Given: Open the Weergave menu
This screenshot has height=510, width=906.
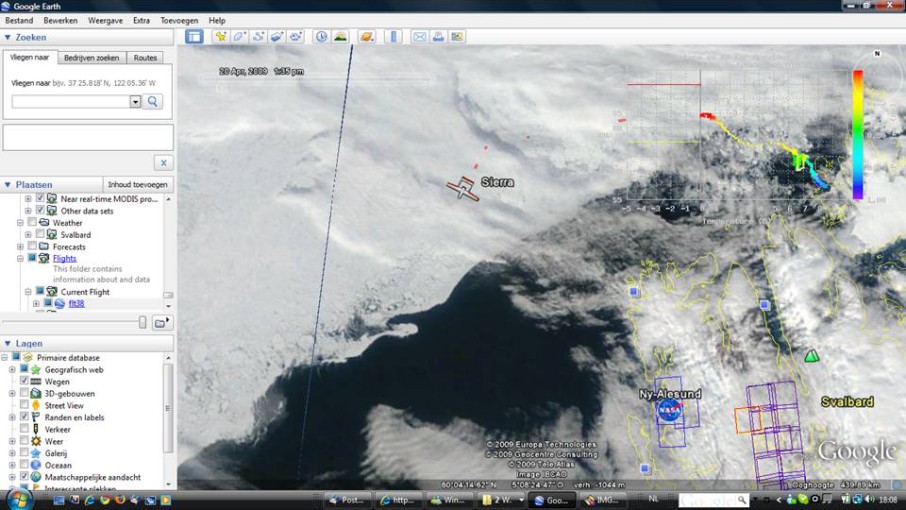Looking at the screenshot, I should [x=105, y=20].
